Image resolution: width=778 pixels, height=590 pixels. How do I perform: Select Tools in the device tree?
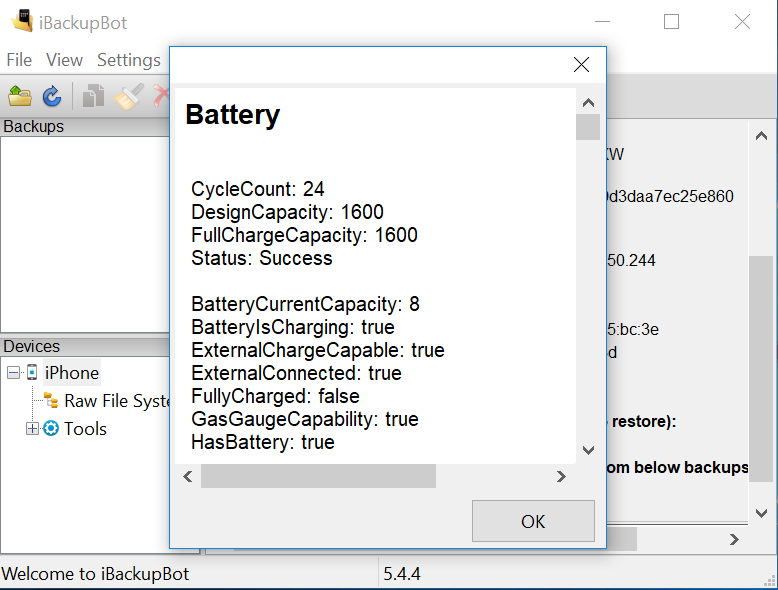(x=85, y=429)
